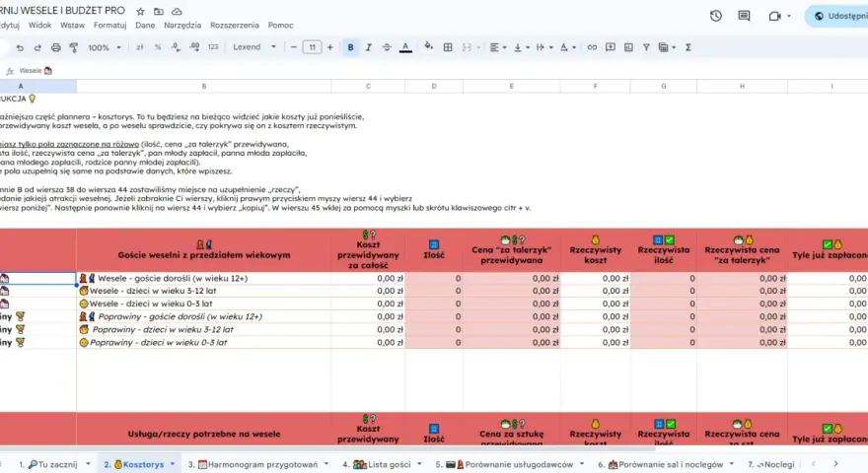Pick a cell fill color
The height and width of the screenshot is (473, 868).
[x=428, y=47]
